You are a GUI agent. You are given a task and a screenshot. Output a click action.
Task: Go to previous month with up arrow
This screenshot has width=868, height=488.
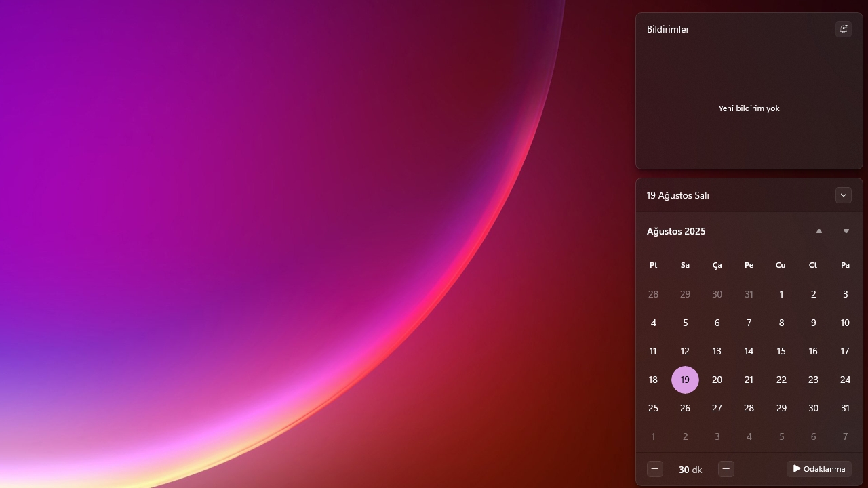819,231
